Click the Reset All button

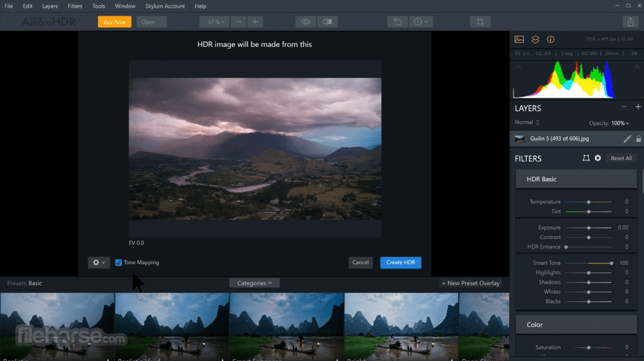621,158
